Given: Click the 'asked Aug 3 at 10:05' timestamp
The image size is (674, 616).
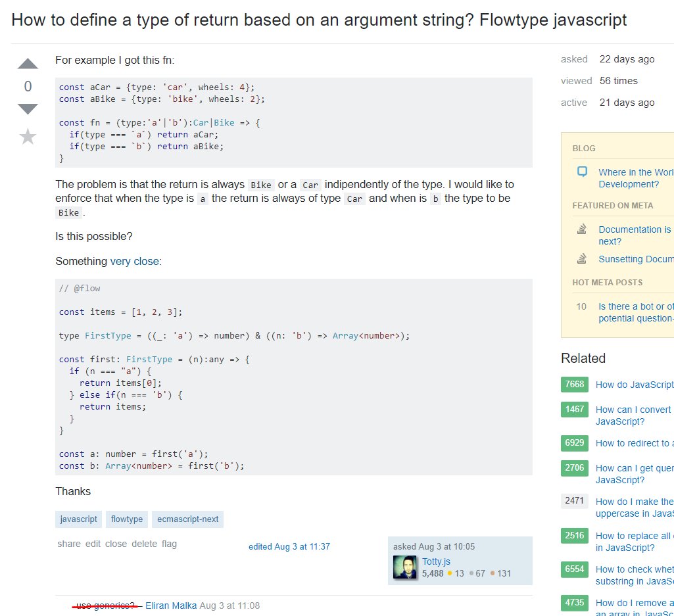Looking at the screenshot, I should 434,546.
